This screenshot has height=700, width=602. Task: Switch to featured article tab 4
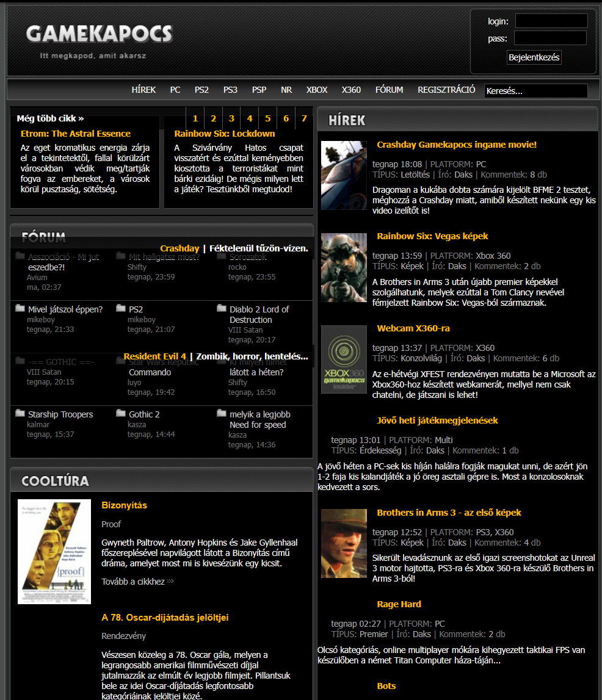coord(250,118)
